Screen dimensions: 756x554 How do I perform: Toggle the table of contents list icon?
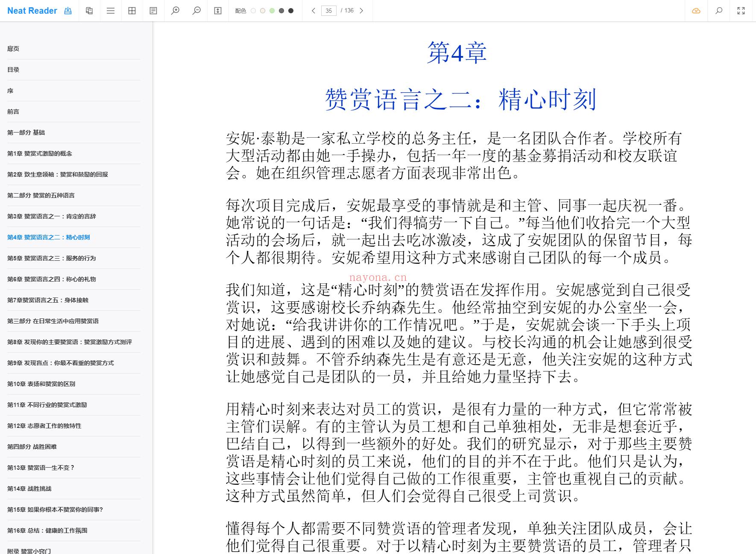click(x=111, y=11)
